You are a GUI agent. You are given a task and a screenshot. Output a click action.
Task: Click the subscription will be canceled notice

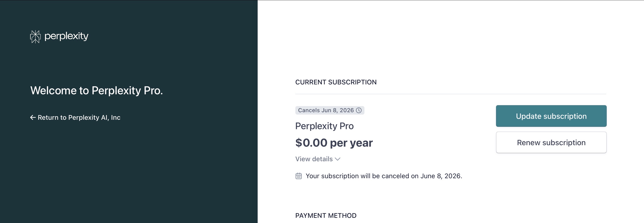[384, 176]
